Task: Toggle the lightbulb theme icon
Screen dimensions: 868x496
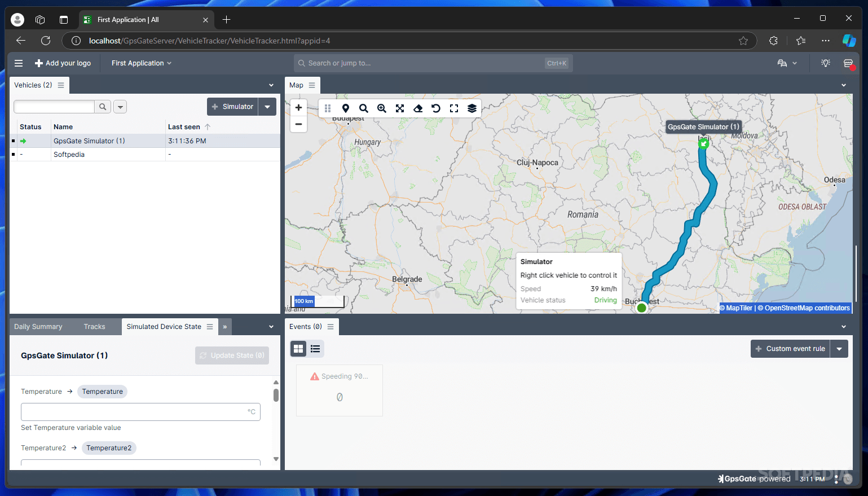Action: 826,63
